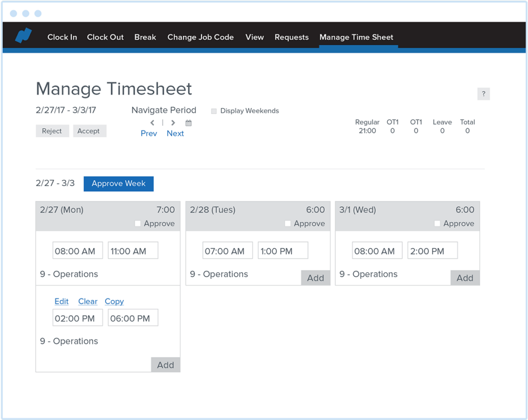Click the 1:00 PM time field
528x420 pixels.
pyautogui.click(x=283, y=250)
